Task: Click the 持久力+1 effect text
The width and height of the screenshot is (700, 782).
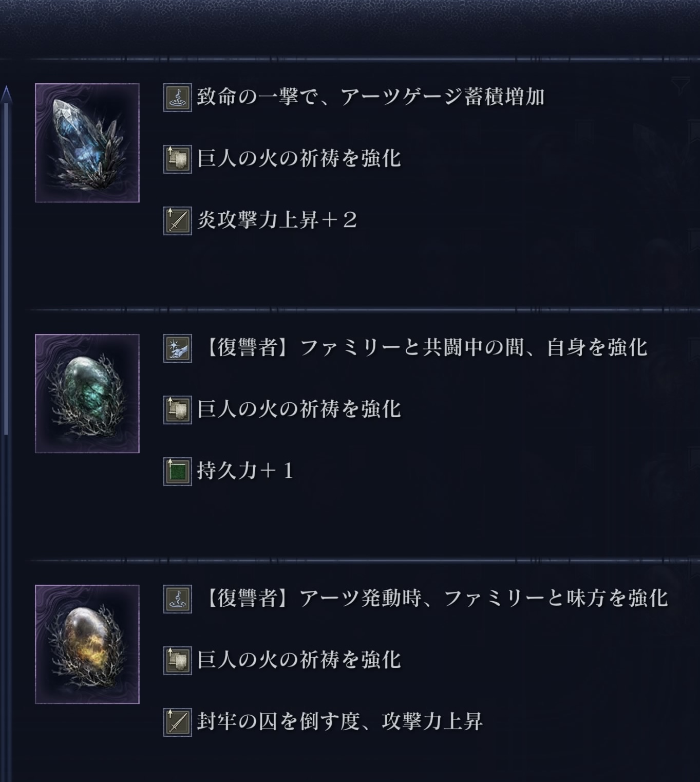Action: click(245, 471)
